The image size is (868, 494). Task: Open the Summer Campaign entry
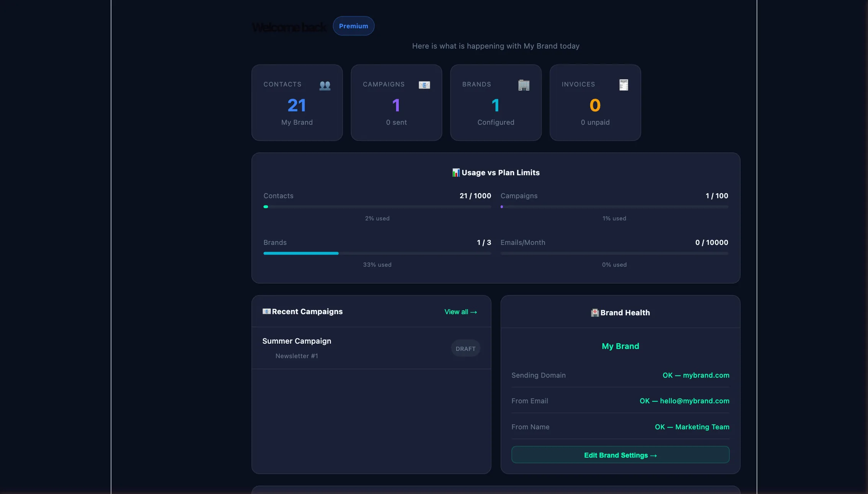(x=371, y=348)
